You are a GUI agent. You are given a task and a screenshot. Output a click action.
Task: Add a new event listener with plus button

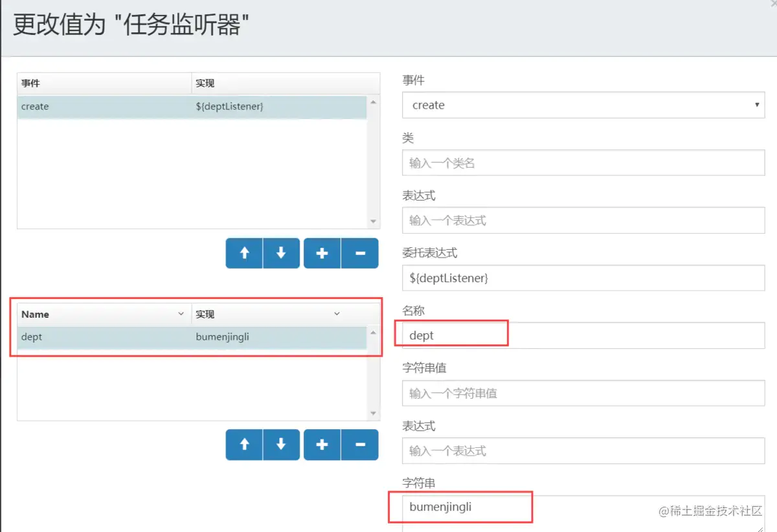pyautogui.click(x=322, y=253)
